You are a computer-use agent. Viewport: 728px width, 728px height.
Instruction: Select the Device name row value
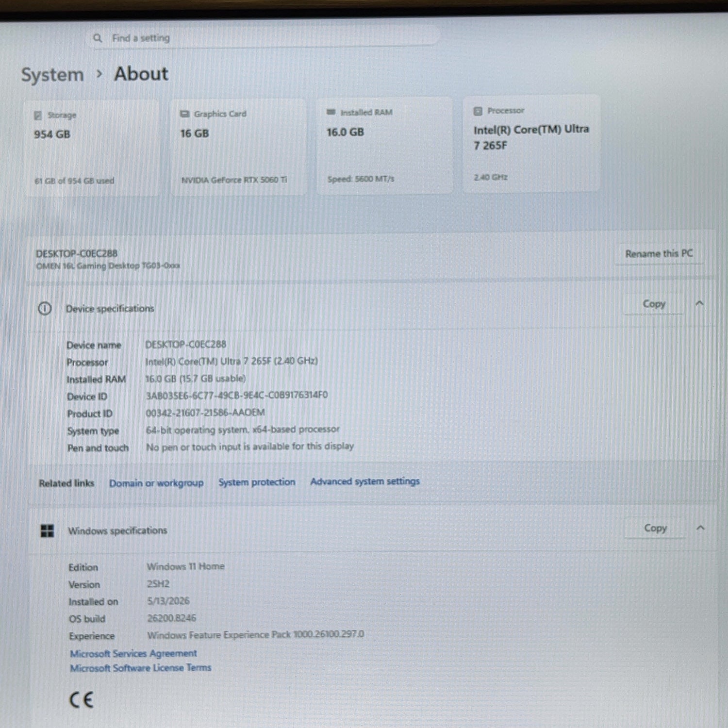(x=185, y=344)
